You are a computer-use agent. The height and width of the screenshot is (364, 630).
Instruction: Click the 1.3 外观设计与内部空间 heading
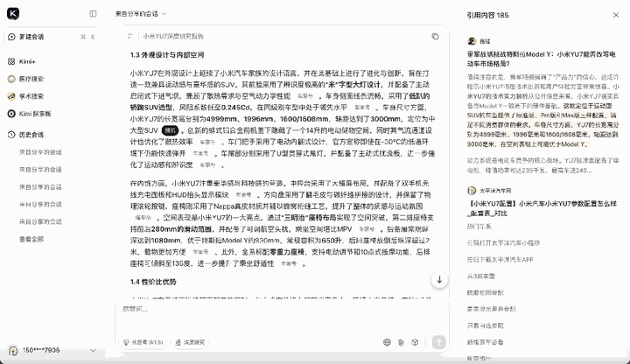(167, 55)
